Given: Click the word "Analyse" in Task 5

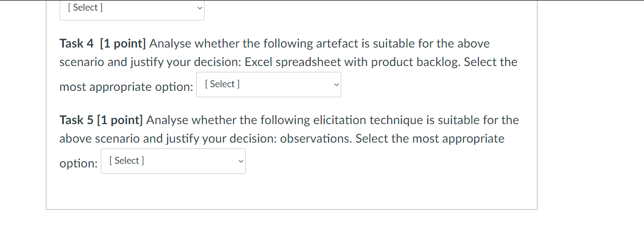Looking at the screenshot, I should pyautogui.click(x=167, y=120).
